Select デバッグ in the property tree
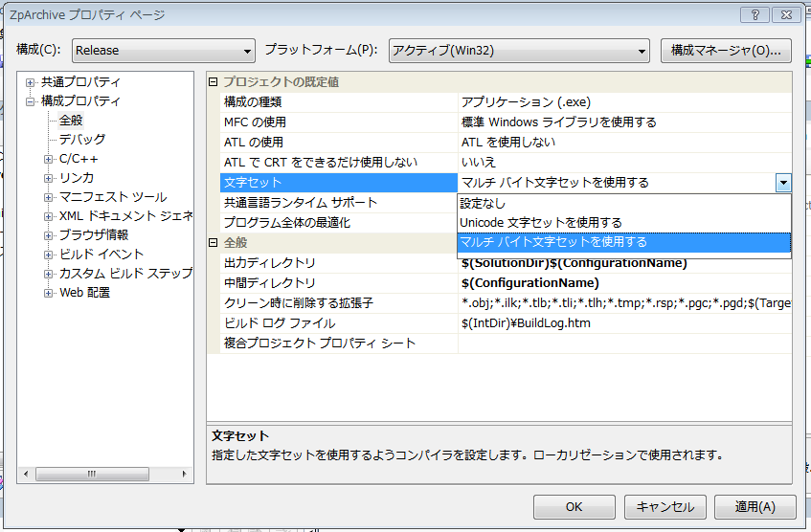811x532 pixels. (82, 139)
